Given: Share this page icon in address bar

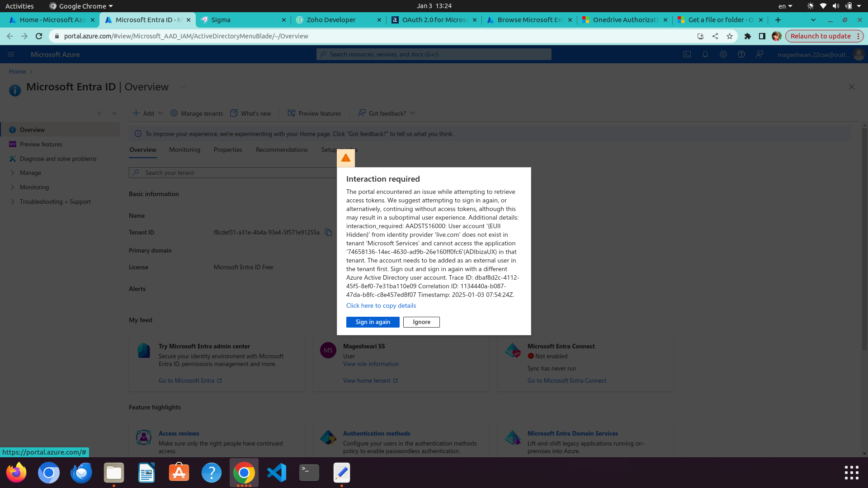Looking at the screenshot, I should point(715,36).
